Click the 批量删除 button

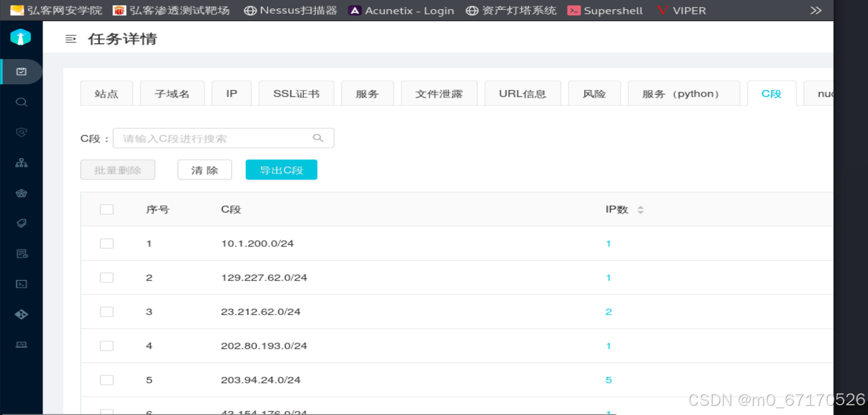[118, 170]
